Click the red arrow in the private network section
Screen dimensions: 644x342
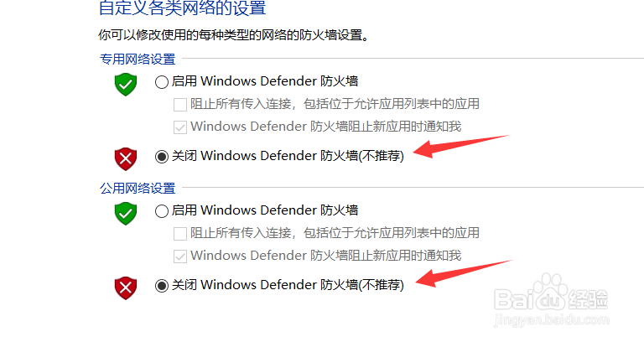(461, 146)
